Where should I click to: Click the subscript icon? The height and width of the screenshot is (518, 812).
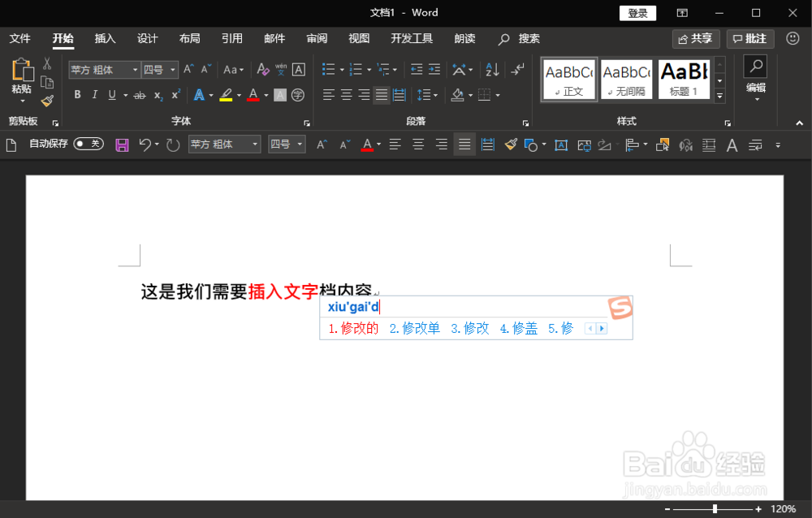coord(157,95)
